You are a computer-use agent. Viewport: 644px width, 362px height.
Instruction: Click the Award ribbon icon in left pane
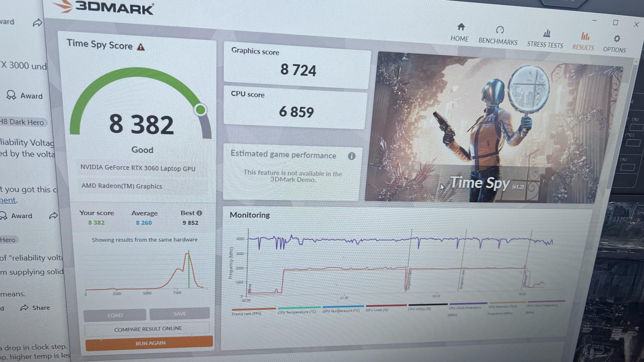click(x=11, y=95)
